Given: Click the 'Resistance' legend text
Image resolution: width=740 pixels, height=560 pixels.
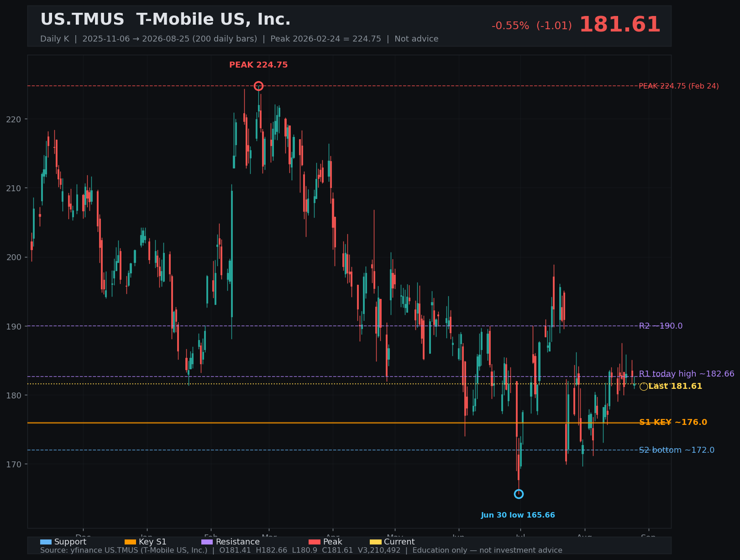Looking at the screenshot, I should 238,542.
